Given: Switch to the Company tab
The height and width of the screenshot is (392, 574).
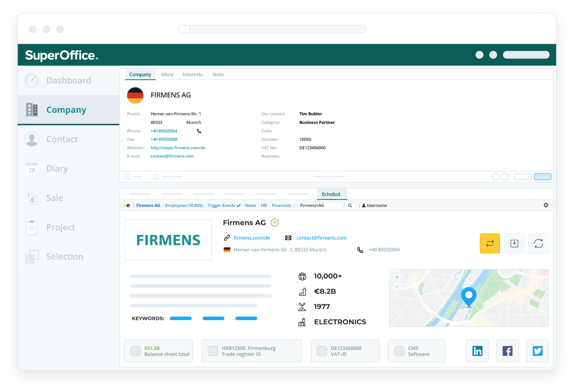Looking at the screenshot, I should 140,74.
